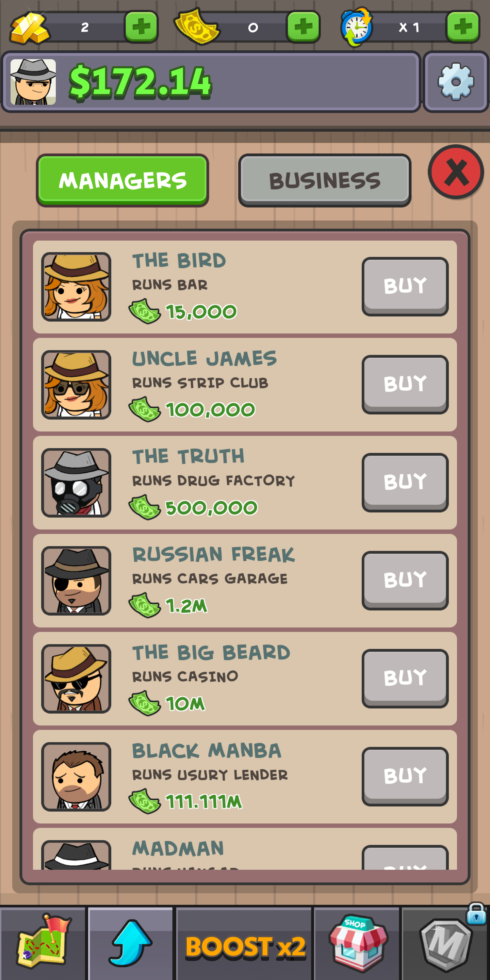Tap the locked M medal icon
Image resolution: width=490 pixels, height=980 pixels.
pyautogui.click(x=445, y=942)
